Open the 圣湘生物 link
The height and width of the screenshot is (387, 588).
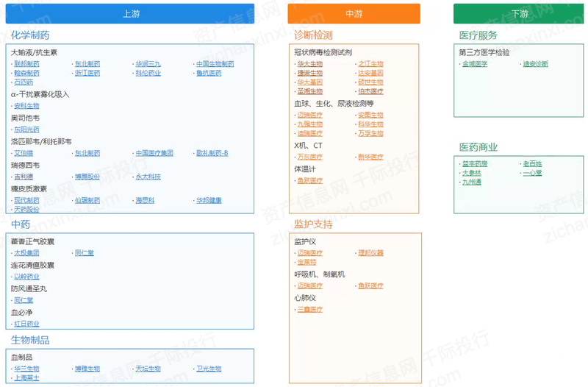click(310, 91)
